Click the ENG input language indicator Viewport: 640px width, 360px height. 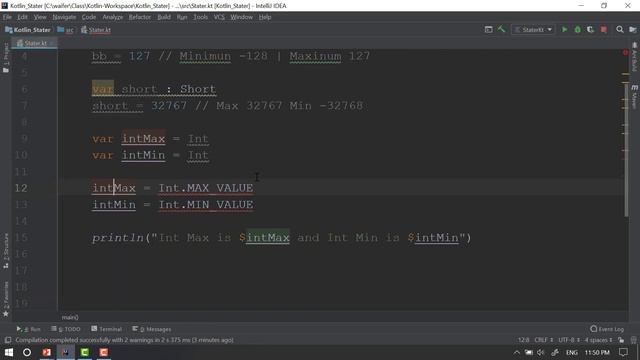click(x=572, y=352)
